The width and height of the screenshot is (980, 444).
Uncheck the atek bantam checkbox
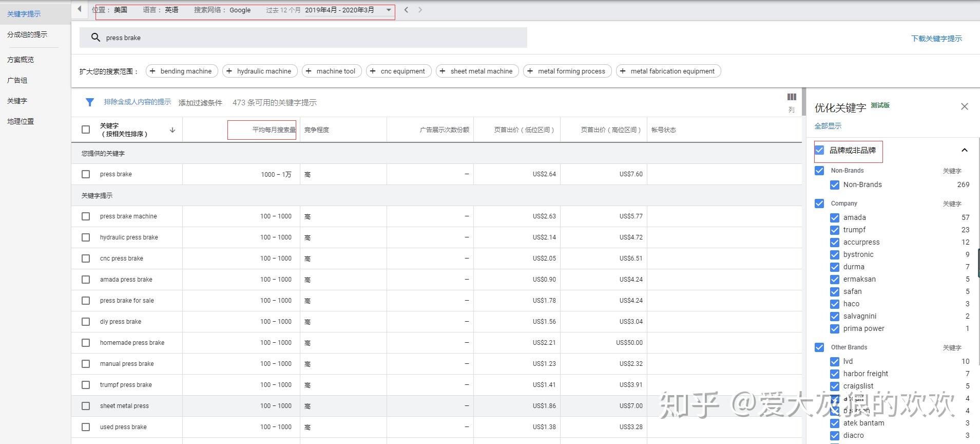(835, 423)
